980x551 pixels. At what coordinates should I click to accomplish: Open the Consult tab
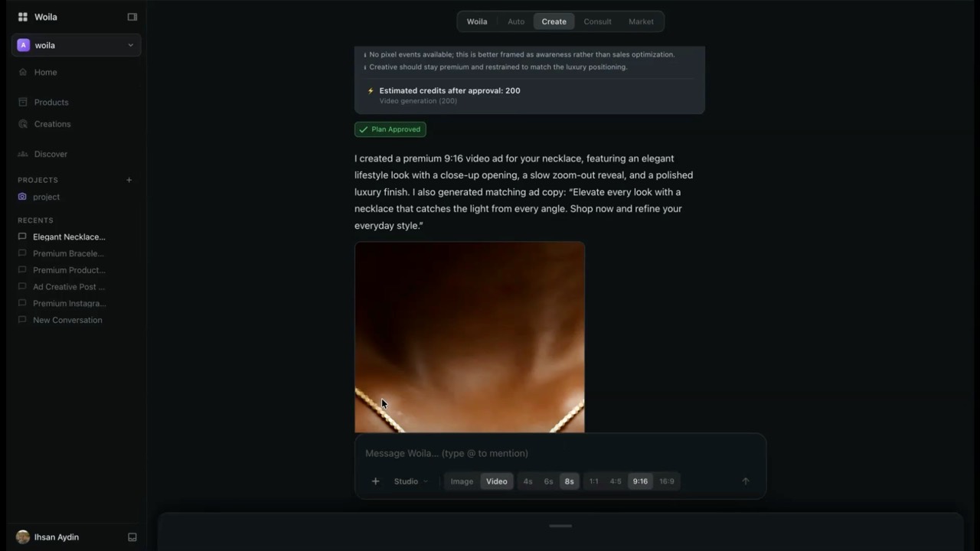(597, 21)
